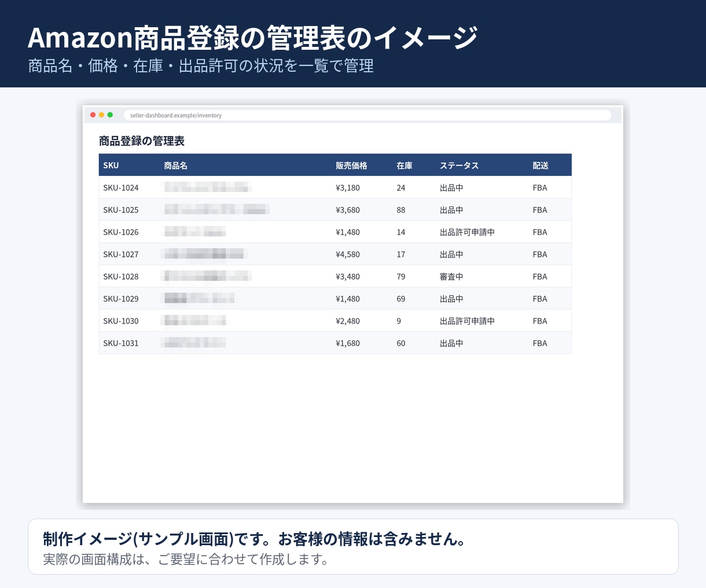Click 出品中 status in SKU-1024 row
This screenshot has width=706, height=588.
pos(451,188)
